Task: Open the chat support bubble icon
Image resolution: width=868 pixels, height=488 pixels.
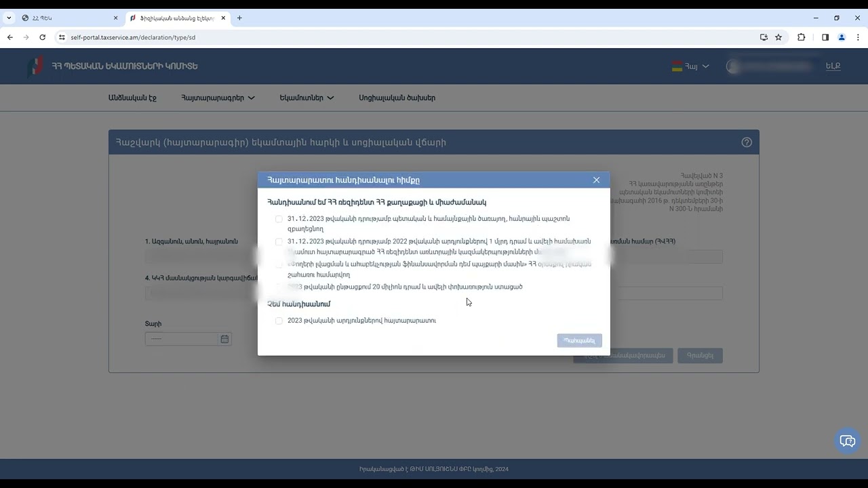Action: [x=848, y=441]
